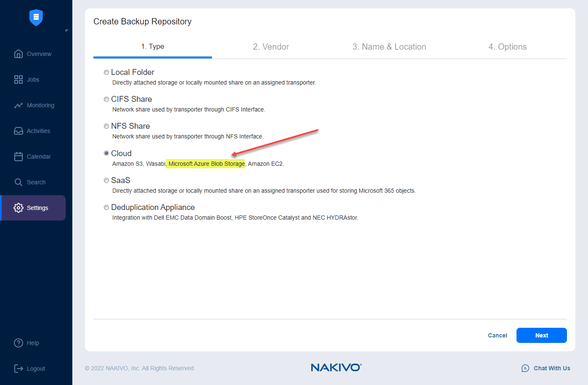Select the Local Folder radio button
Viewport: 588px width, 385px height.
pos(106,72)
